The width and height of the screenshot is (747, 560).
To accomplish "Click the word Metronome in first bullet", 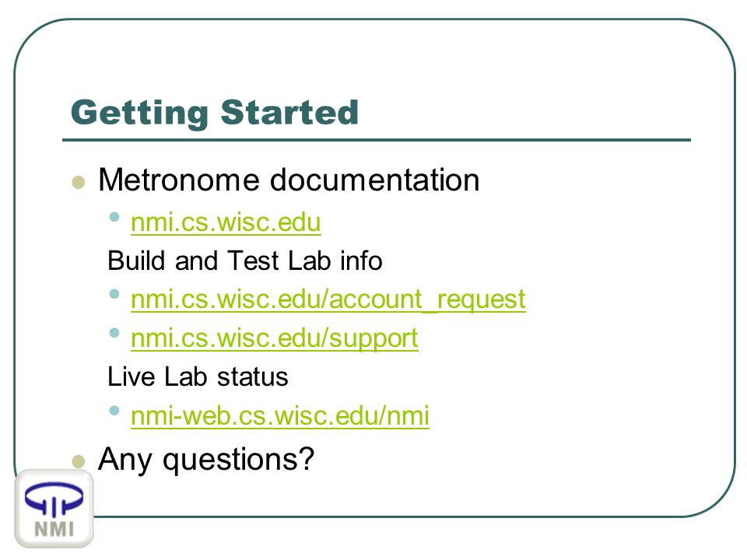I will click(x=179, y=180).
